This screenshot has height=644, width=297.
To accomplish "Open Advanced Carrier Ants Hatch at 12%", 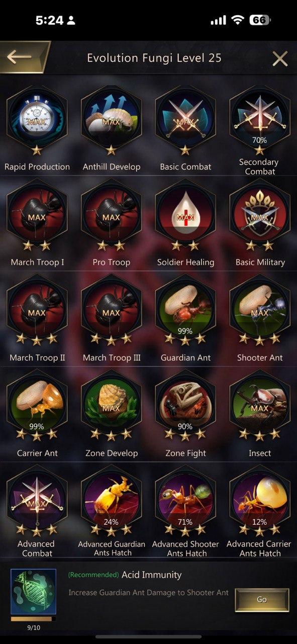I will 259,501.
